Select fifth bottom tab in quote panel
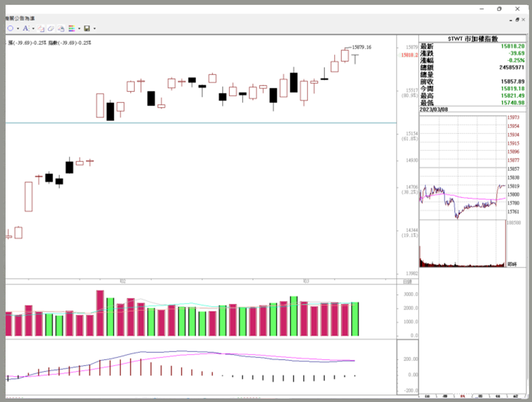The width and height of the screenshot is (532, 402). [498, 396]
